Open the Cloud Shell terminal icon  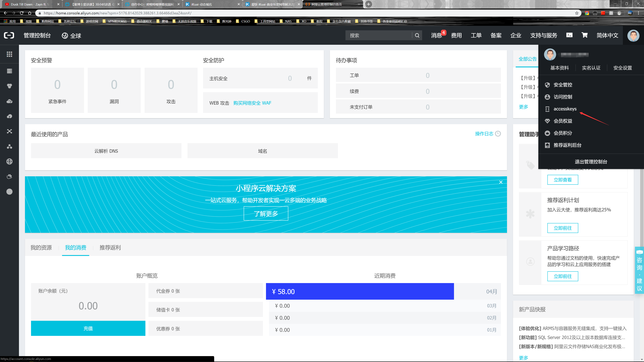pos(569,35)
